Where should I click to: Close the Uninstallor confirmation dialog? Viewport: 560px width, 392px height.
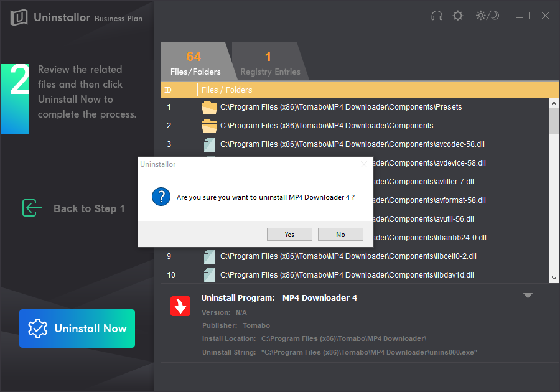pyautogui.click(x=363, y=164)
